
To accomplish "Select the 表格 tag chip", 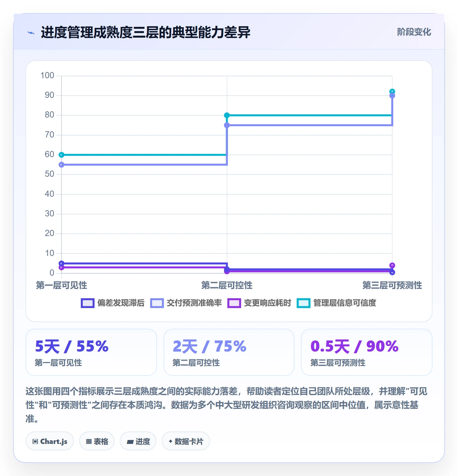I will click(97, 441).
